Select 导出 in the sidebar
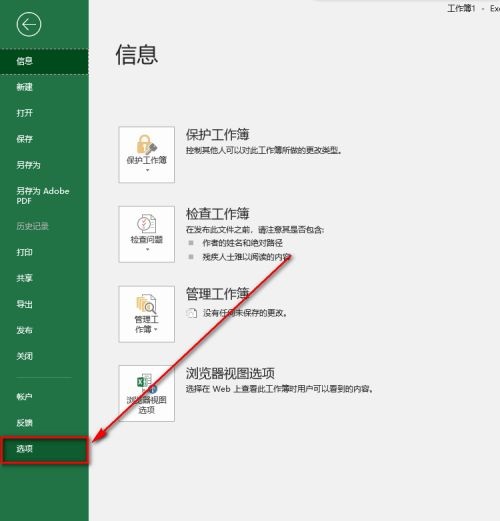Image resolution: width=500 pixels, height=521 pixels. tap(44, 304)
